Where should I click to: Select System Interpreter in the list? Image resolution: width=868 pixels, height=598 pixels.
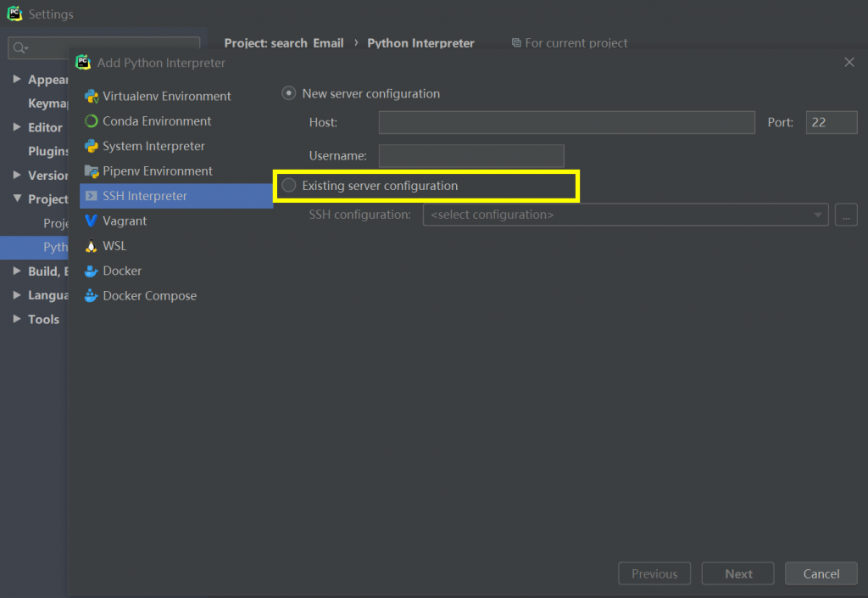(x=176, y=146)
